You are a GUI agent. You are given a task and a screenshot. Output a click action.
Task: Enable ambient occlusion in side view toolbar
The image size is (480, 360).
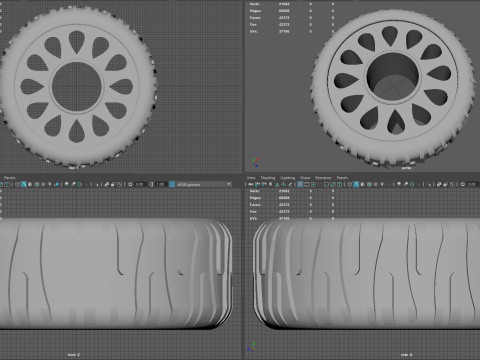pos(399,184)
